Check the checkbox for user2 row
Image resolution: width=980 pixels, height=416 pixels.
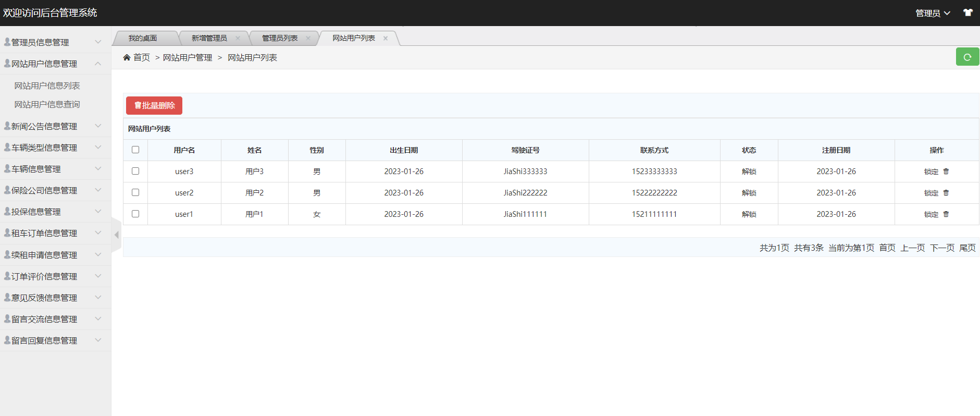click(x=135, y=192)
